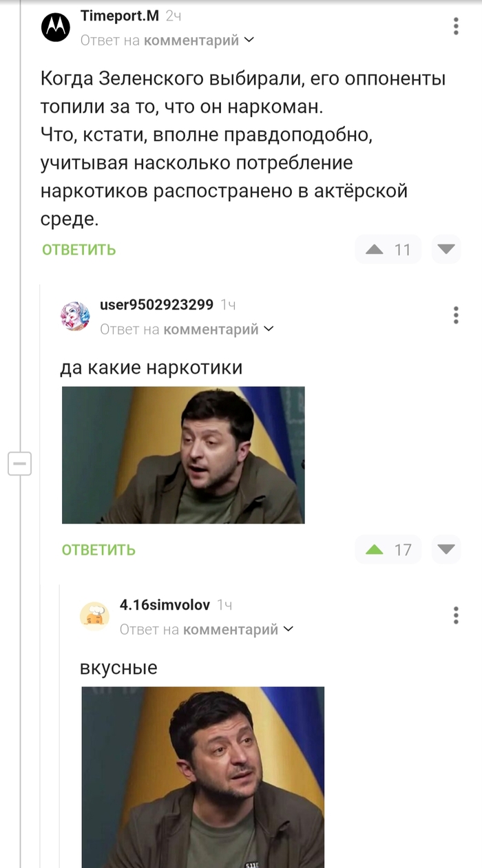
Task: Open three-dot menu on user9502923299's comment
Action: tap(456, 315)
